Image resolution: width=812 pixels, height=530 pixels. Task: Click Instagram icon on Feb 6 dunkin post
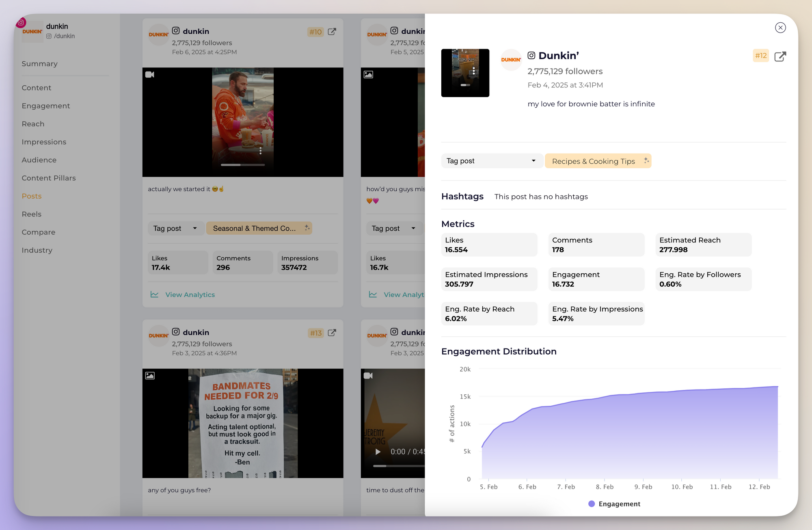click(x=176, y=30)
